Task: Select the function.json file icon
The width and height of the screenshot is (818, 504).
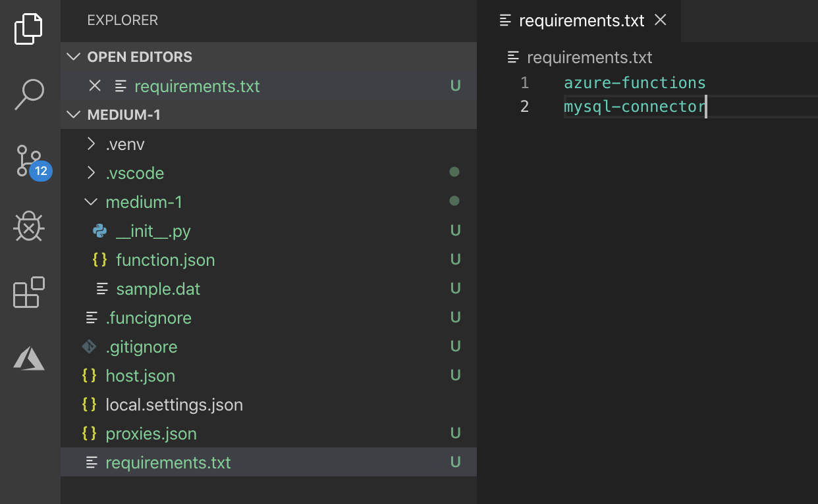Action: click(99, 259)
